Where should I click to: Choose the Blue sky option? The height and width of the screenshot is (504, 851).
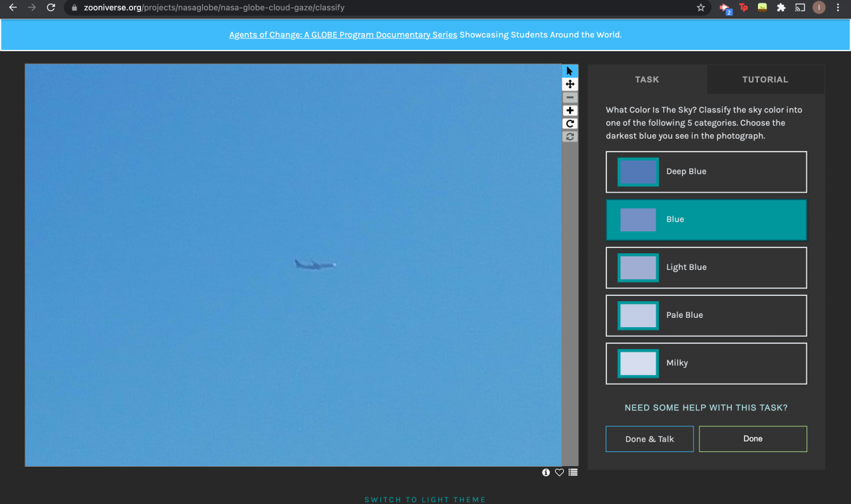click(x=706, y=219)
